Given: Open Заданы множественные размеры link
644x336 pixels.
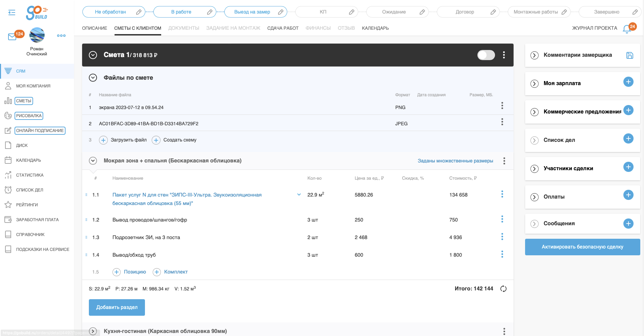Looking at the screenshot, I should (x=455, y=161).
